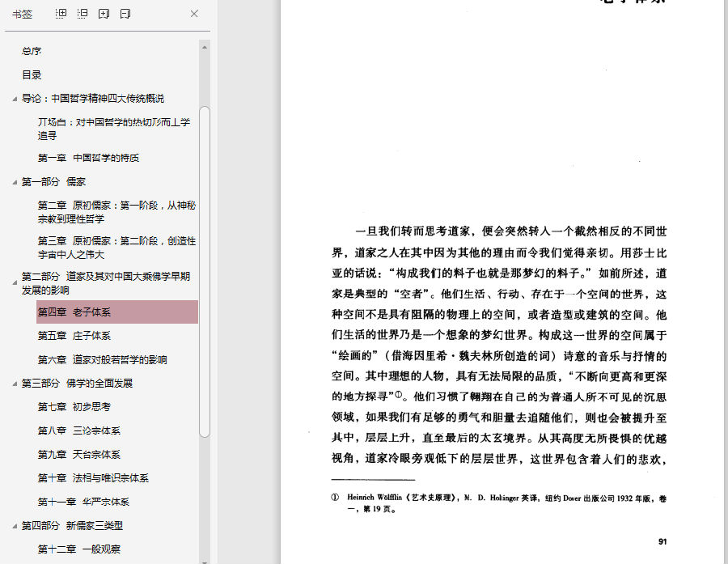Open 第二章 原初儒家：第一阶段 bookmark
The width and height of the screenshot is (728, 564).
tap(116, 212)
